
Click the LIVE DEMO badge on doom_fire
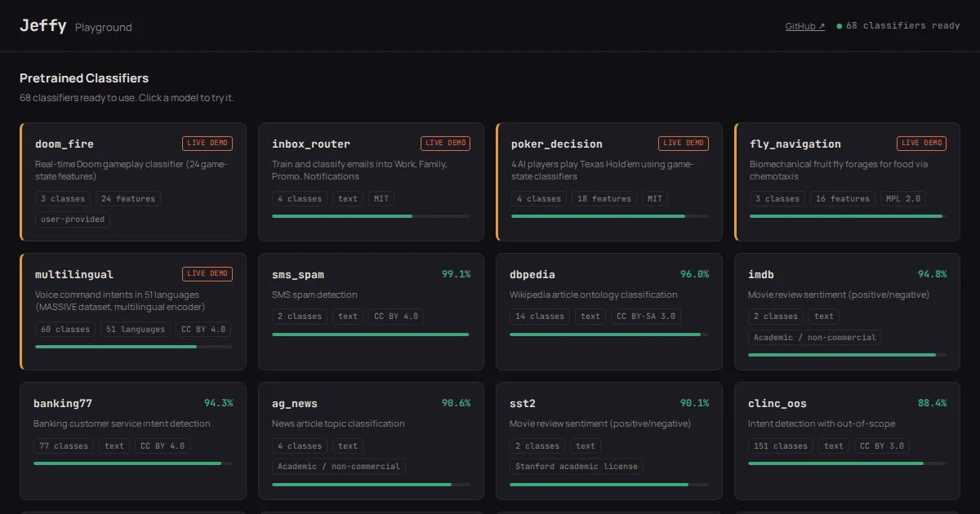(x=207, y=144)
